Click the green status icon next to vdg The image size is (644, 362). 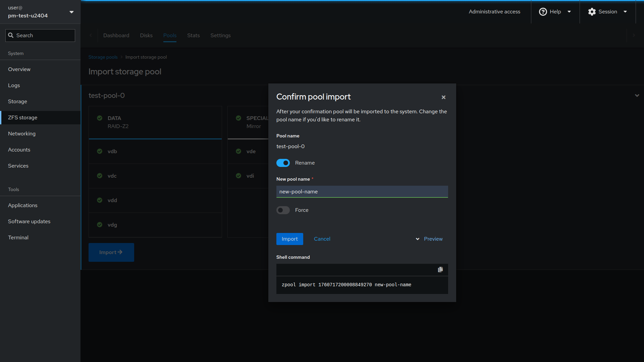point(100,225)
